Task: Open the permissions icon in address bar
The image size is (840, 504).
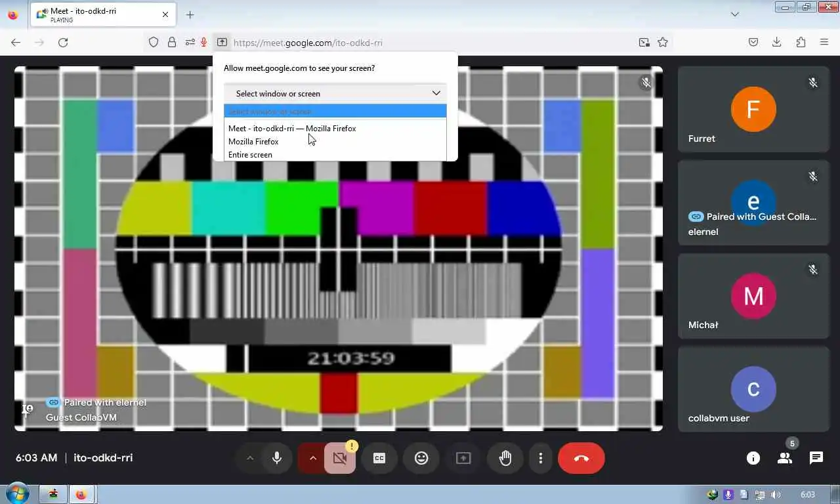Action: [190, 42]
